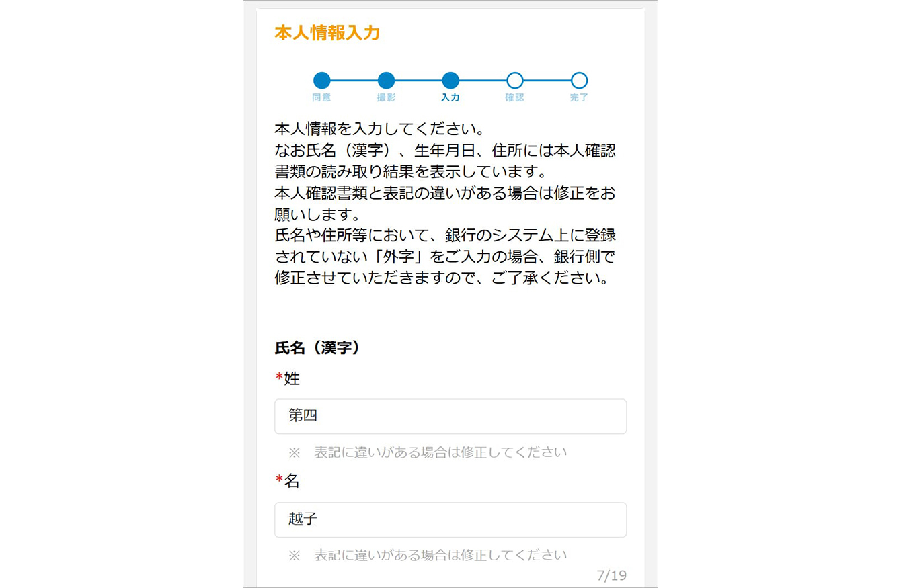Select the 同意 step circle
Image resolution: width=901 pixels, height=588 pixels.
tap(322, 81)
